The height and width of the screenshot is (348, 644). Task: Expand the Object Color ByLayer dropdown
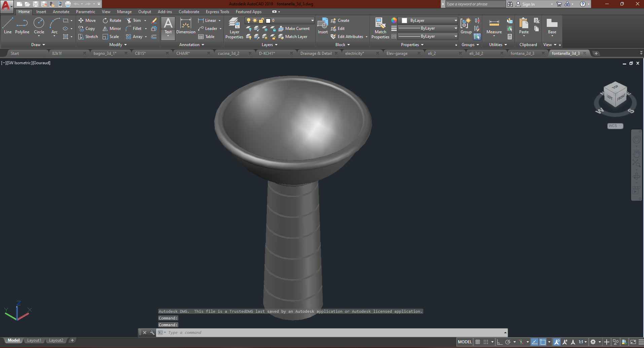431,21
